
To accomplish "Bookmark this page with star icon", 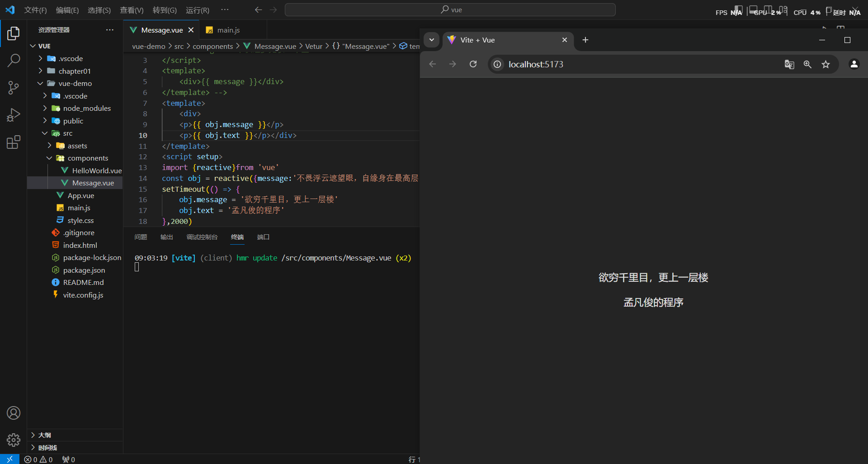I will click(826, 64).
